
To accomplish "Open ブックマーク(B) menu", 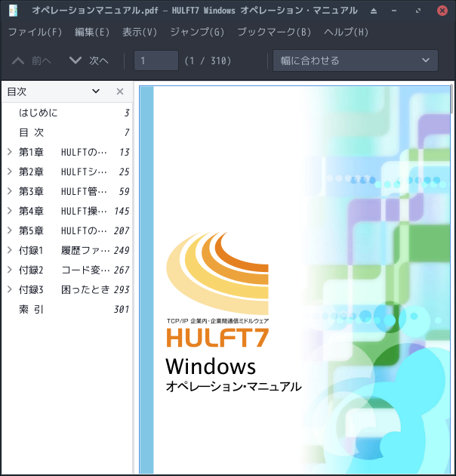I will coord(274,32).
